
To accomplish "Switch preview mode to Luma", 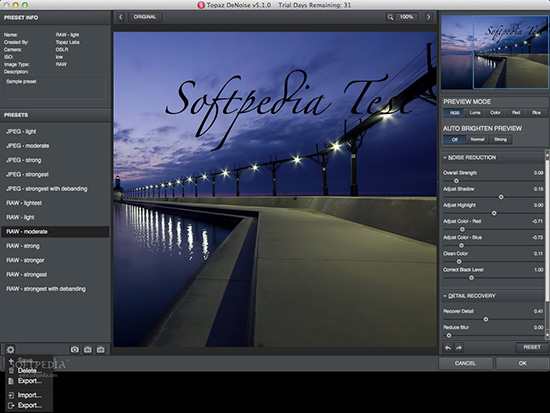I will point(475,113).
